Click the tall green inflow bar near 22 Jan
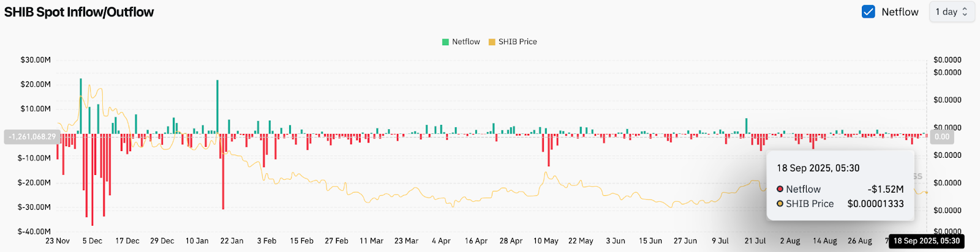 (217, 107)
